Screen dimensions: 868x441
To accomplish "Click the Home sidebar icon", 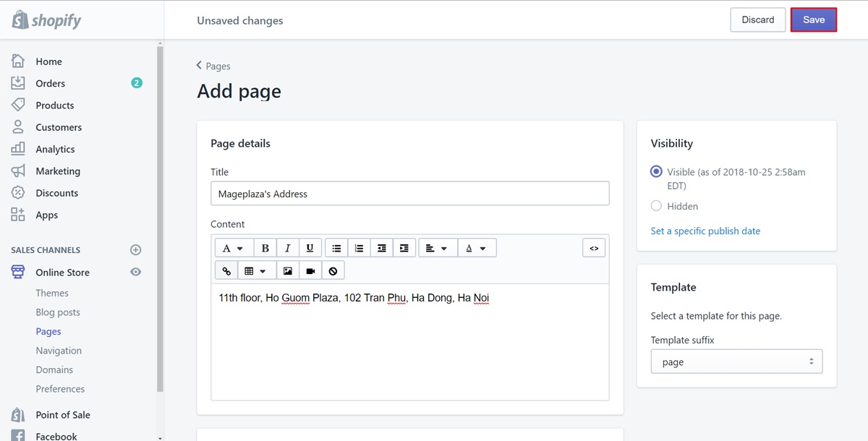I will coord(18,61).
